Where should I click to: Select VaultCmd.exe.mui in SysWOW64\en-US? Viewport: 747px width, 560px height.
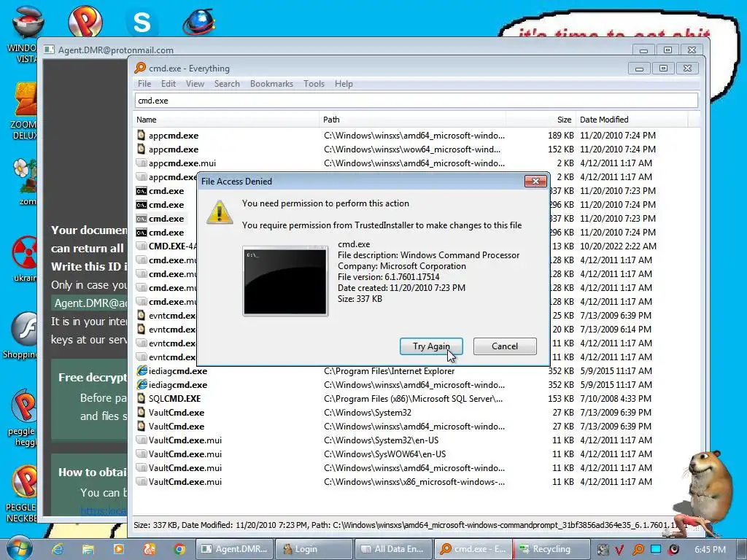coord(185,454)
